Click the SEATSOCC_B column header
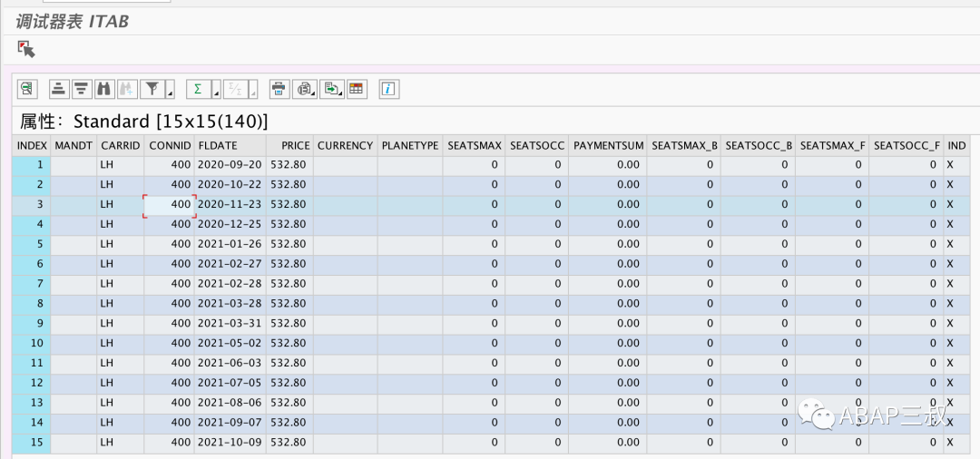This screenshot has height=459, width=980. point(758,145)
